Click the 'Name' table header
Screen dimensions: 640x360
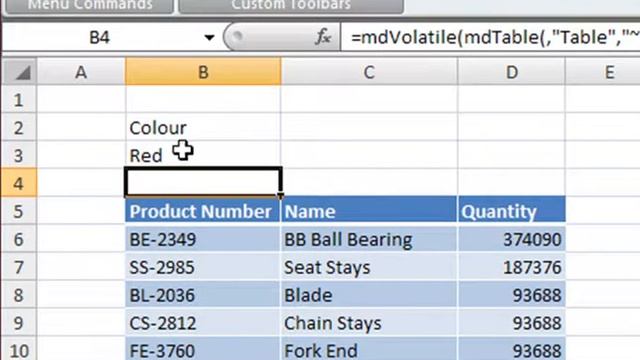369,211
